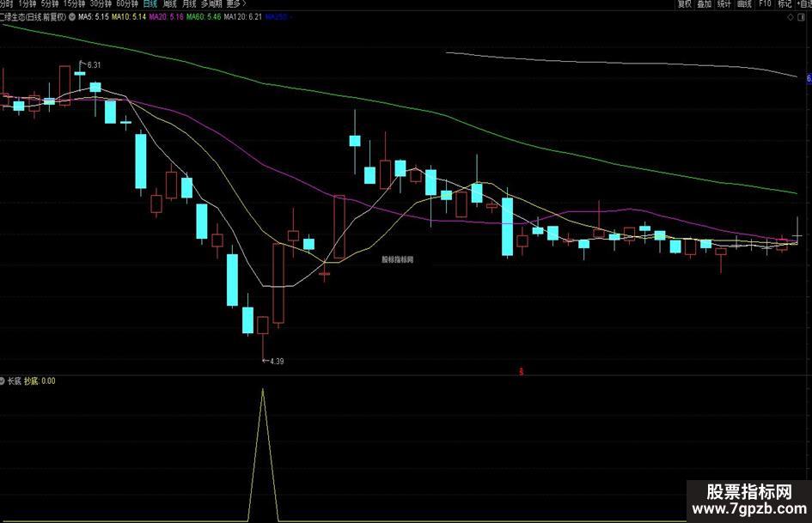The image size is (812, 523).
Task: Switch to the 30分钟 period tab
Action: pyautogui.click(x=101, y=3)
